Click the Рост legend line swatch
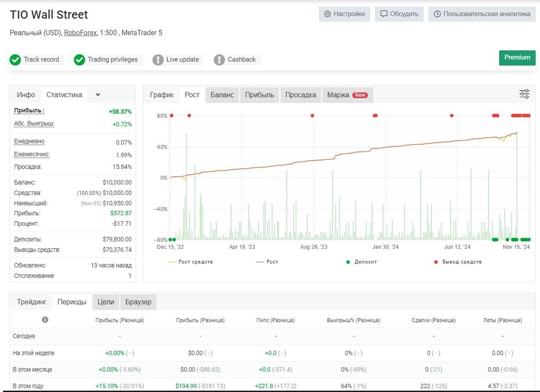This screenshot has height=392, width=540. click(x=260, y=262)
